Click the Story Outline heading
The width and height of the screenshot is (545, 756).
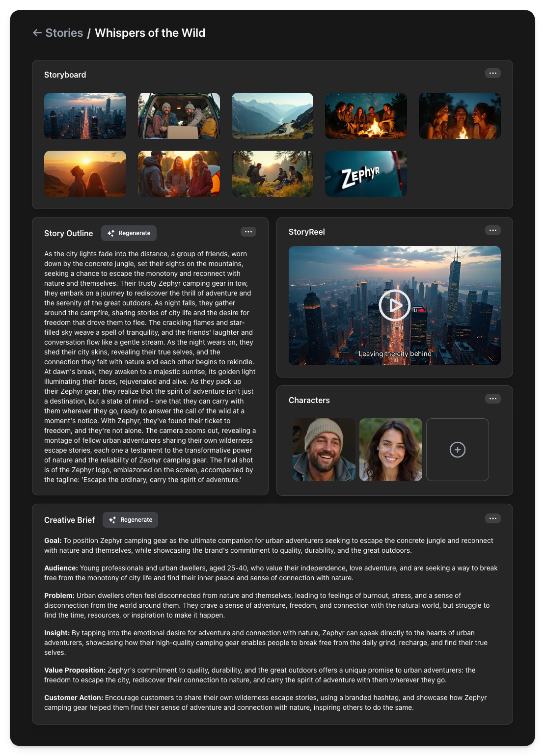click(68, 233)
